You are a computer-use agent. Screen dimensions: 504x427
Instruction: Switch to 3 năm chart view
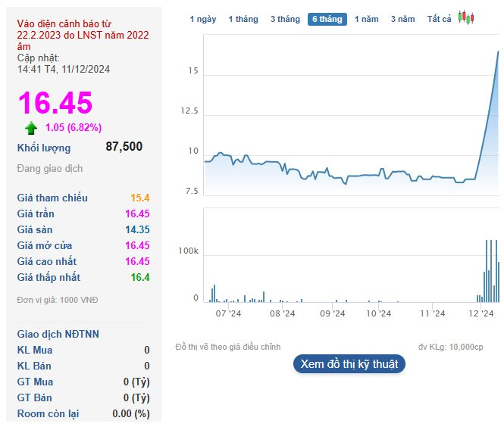click(x=402, y=19)
